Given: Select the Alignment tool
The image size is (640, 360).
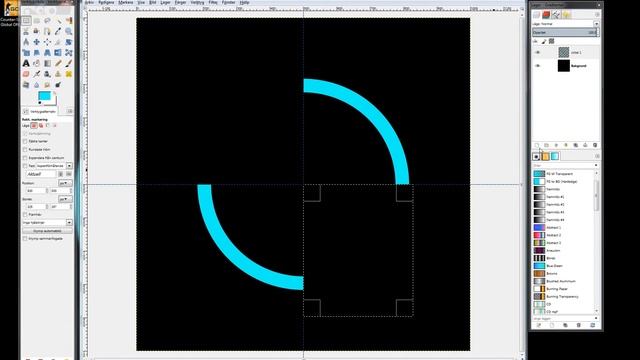Looking at the screenshot, I should point(47,42).
